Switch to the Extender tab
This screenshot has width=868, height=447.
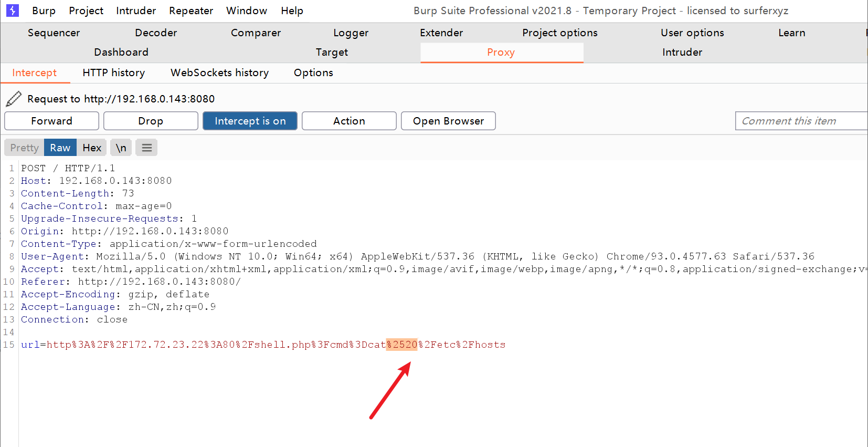point(441,33)
